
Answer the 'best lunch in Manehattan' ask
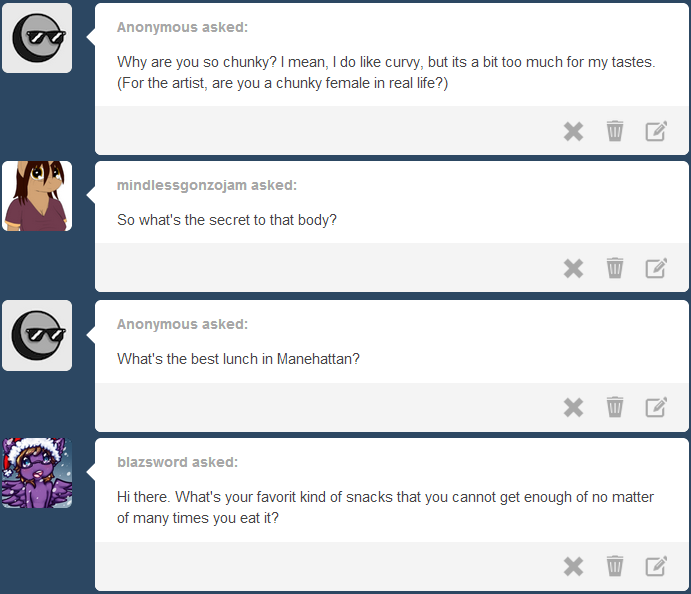point(656,407)
